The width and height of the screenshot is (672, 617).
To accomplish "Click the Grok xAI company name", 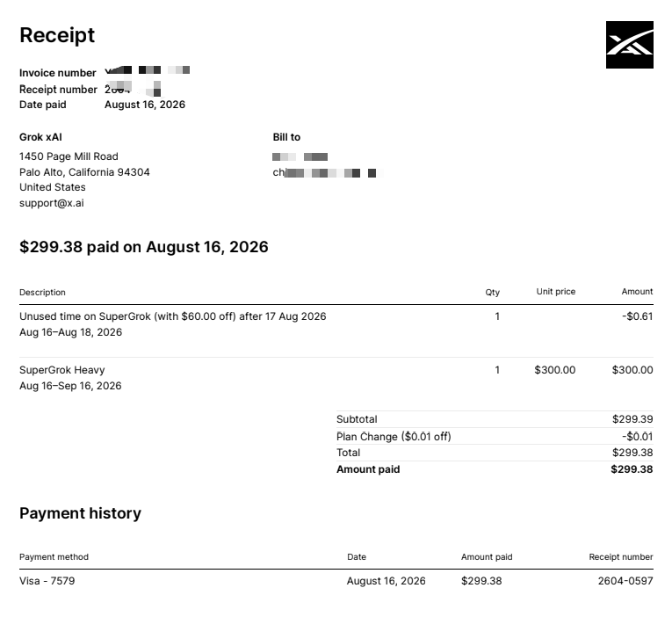I will point(40,137).
